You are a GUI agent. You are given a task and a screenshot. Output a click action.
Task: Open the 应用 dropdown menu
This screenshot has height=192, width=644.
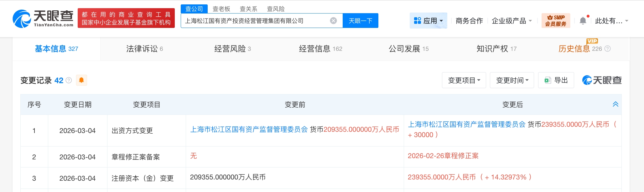point(428,21)
